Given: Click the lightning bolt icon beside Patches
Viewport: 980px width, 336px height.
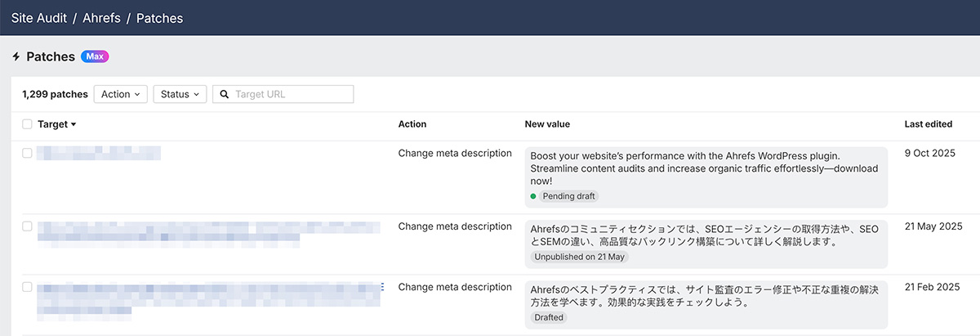Looking at the screenshot, I should tap(16, 56).
